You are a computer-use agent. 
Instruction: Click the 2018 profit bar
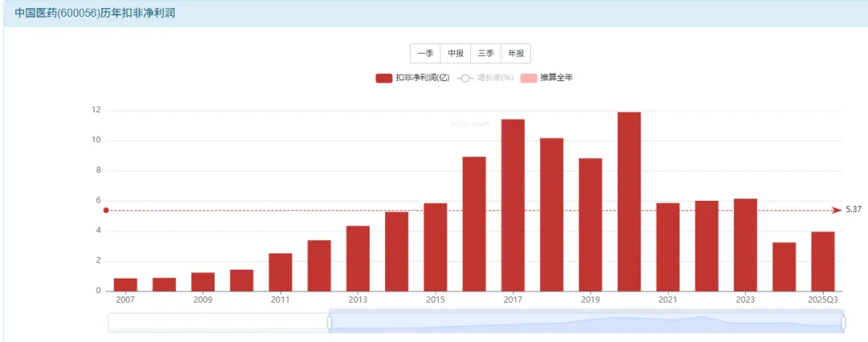pyautogui.click(x=552, y=214)
